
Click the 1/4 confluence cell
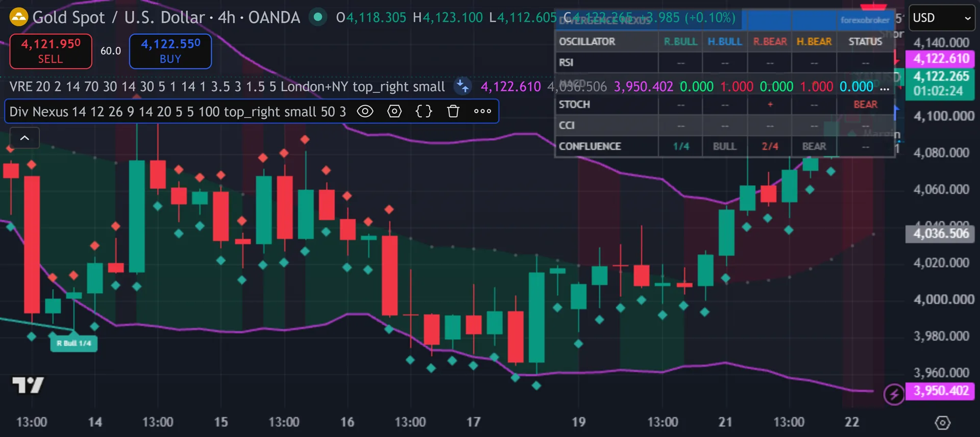tap(681, 146)
